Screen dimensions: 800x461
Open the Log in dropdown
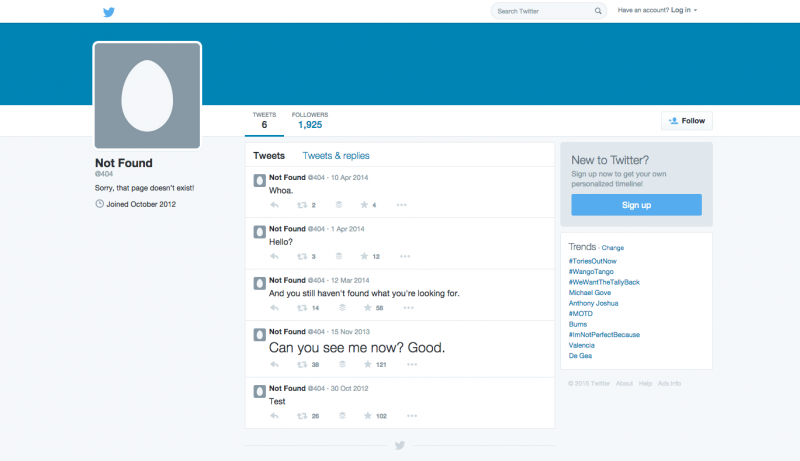click(684, 10)
